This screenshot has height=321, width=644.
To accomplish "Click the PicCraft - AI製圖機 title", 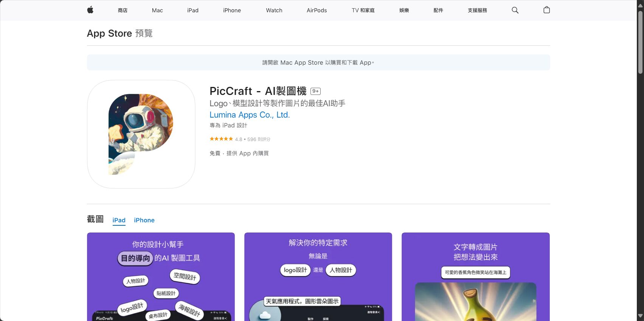I will pyautogui.click(x=258, y=91).
